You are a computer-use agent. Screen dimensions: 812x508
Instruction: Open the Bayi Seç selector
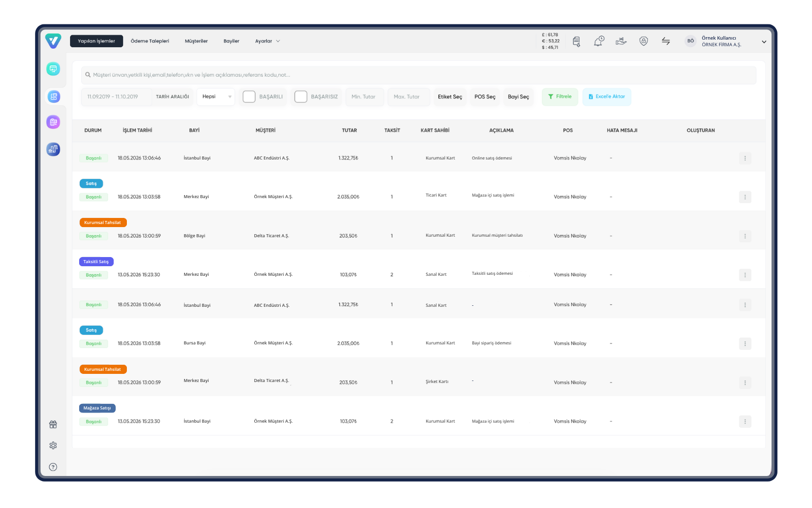click(518, 97)
